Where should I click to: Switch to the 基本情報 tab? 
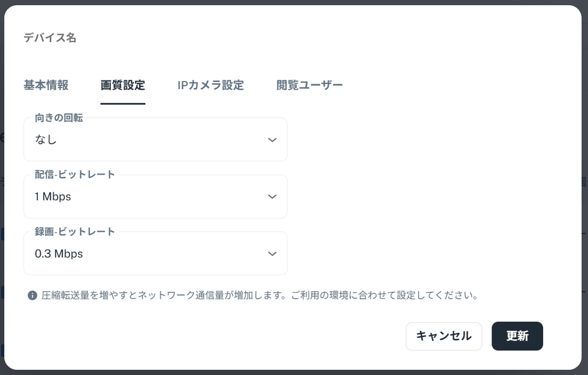pyautogui.click(x=46, y=85)
